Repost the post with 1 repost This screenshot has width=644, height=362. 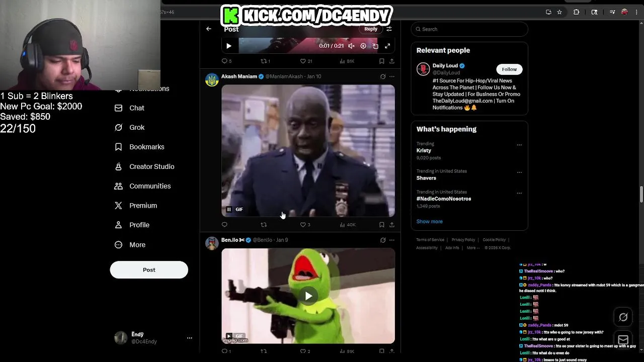[265, 61]
